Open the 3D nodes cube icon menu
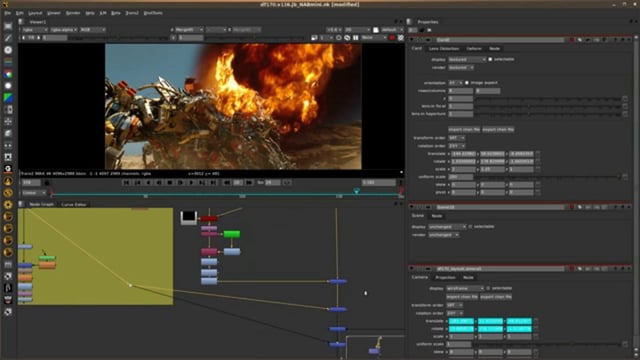The image size is (640, 360). (8, 133)
